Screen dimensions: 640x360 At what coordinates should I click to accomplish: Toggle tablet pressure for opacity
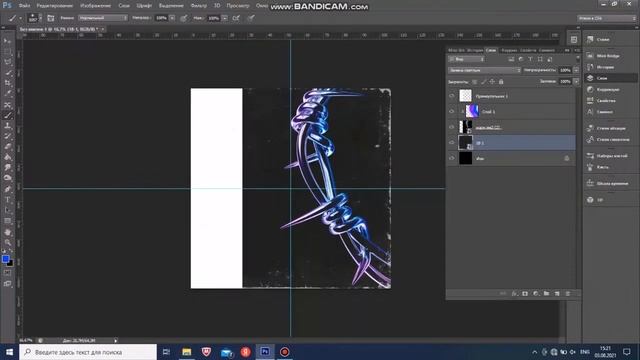tap(184, 18)
